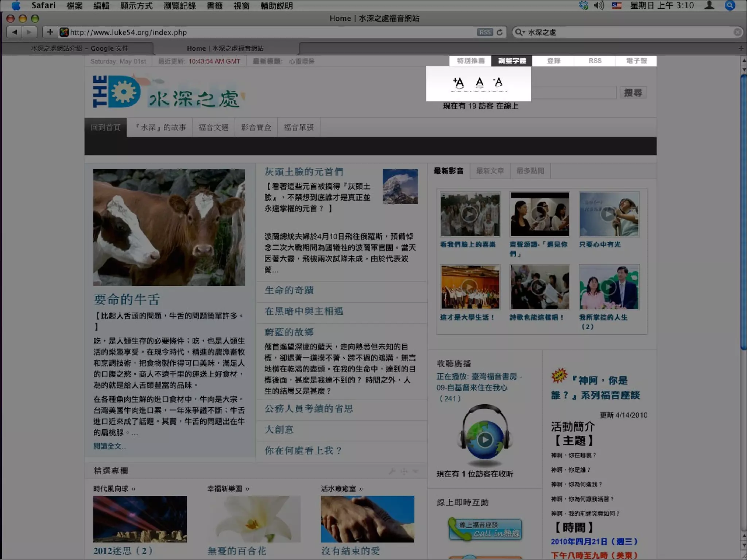Click the default font size A icon
The image size is (747, 560).
tap(479, 83)
